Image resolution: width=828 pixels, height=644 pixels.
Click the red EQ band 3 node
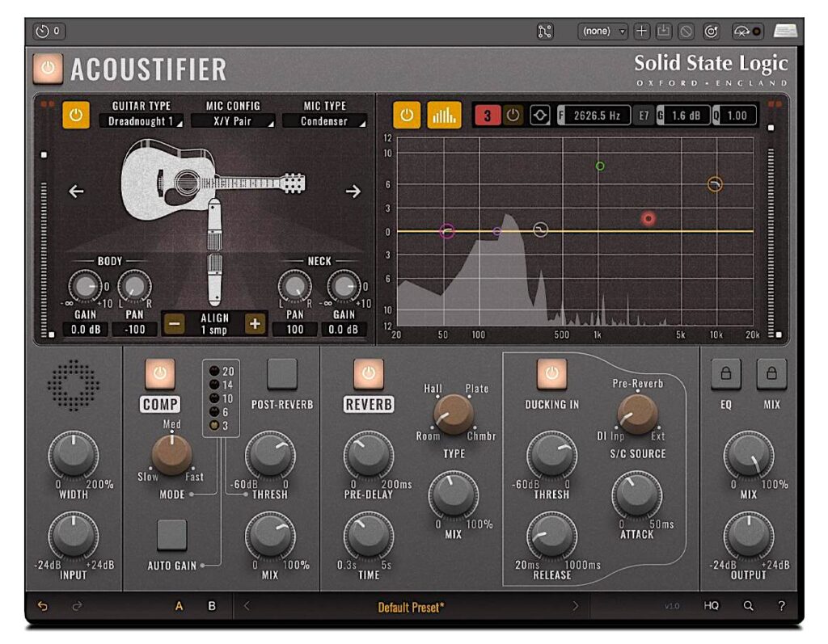648,217
